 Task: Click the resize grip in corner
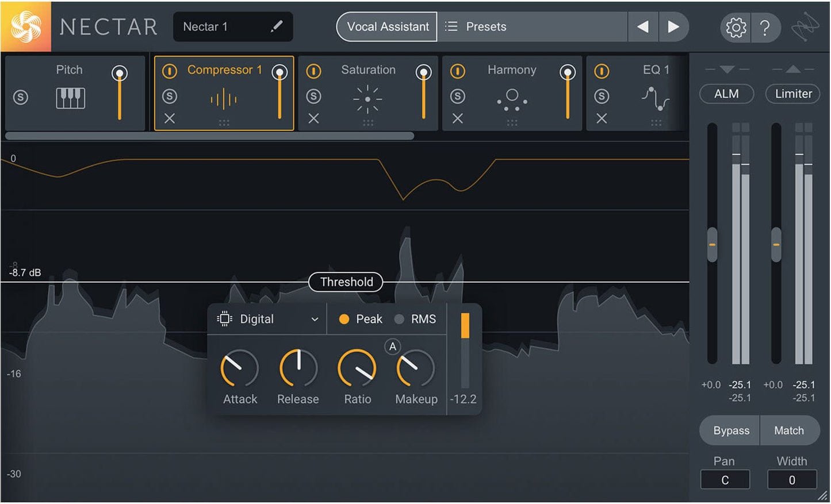tap(822, 496)
